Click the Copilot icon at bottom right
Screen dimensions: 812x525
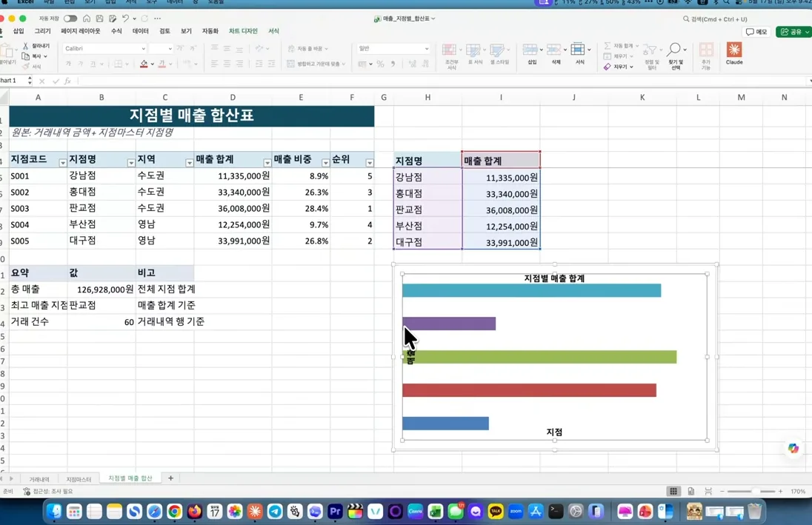click(x=793, y=449)
